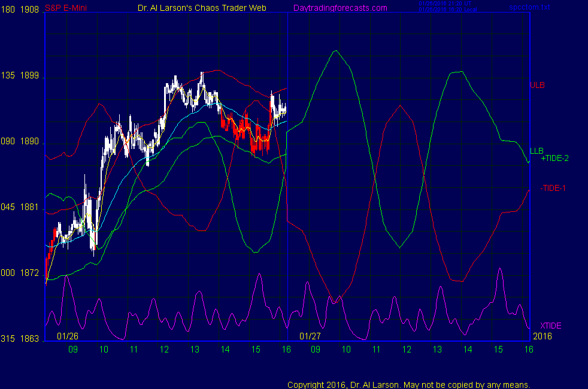Select the '090 1890' price axis label
588x389 pixels.
tap(20, 141)
